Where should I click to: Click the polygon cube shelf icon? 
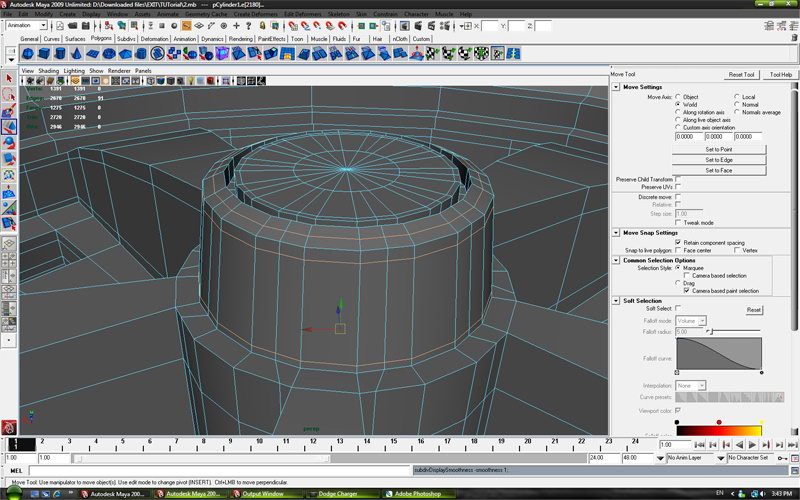46,54
